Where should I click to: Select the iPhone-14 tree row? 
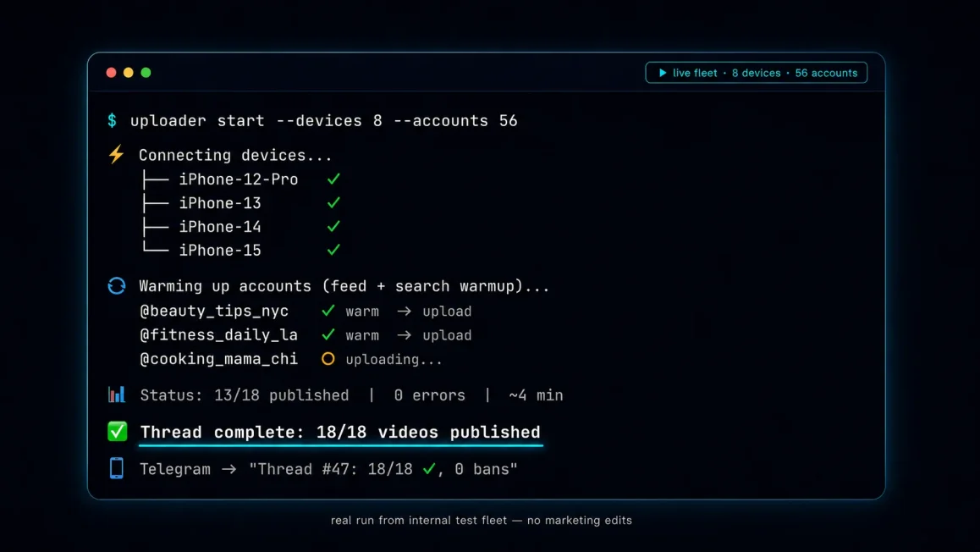point(241,227)
